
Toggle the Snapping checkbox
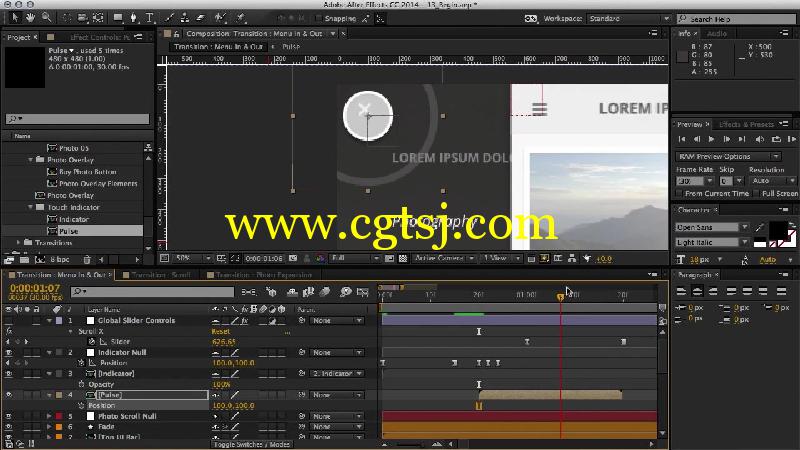(319, 18)
